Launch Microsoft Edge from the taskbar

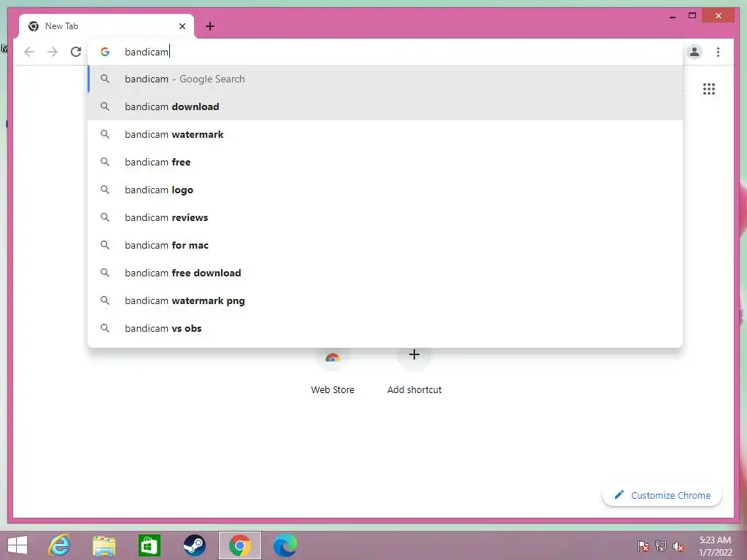tap(285, 545)
